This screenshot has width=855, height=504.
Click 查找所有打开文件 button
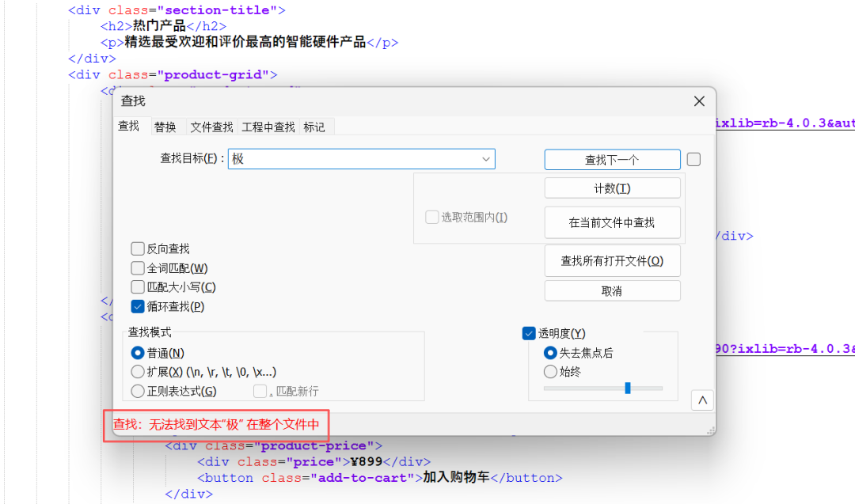612,260
